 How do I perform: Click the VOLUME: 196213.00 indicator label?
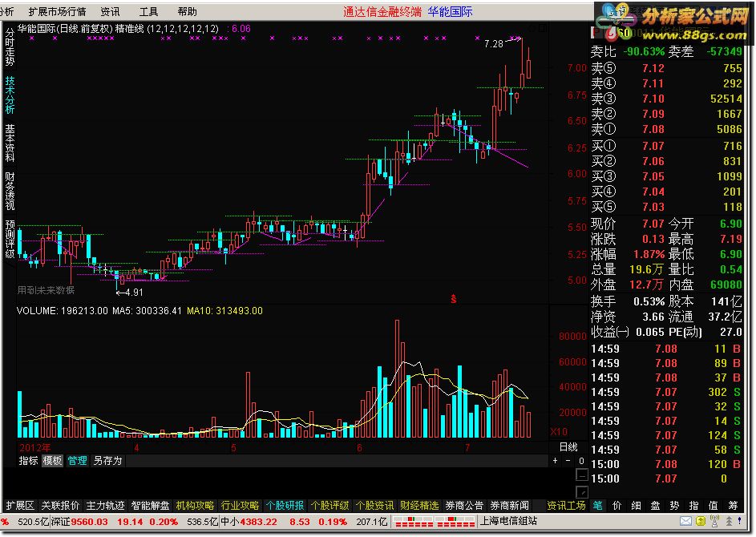click(63, 311)
